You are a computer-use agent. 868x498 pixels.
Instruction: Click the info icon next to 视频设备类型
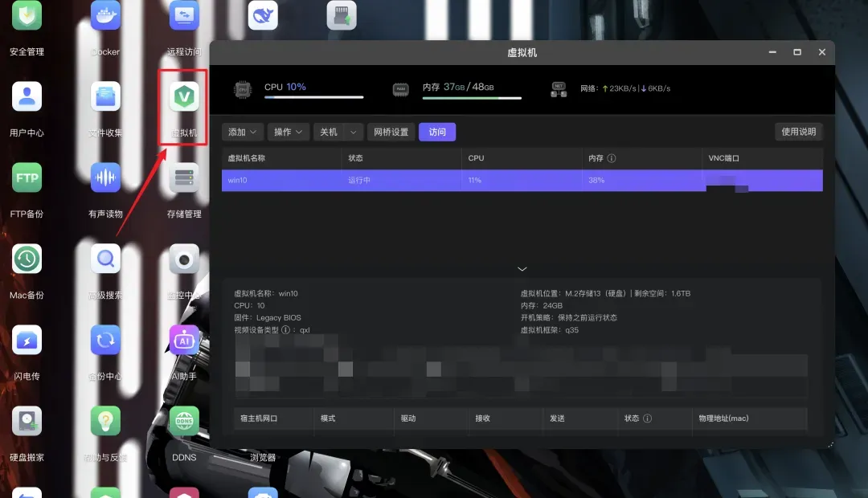(x=285, y=330)
